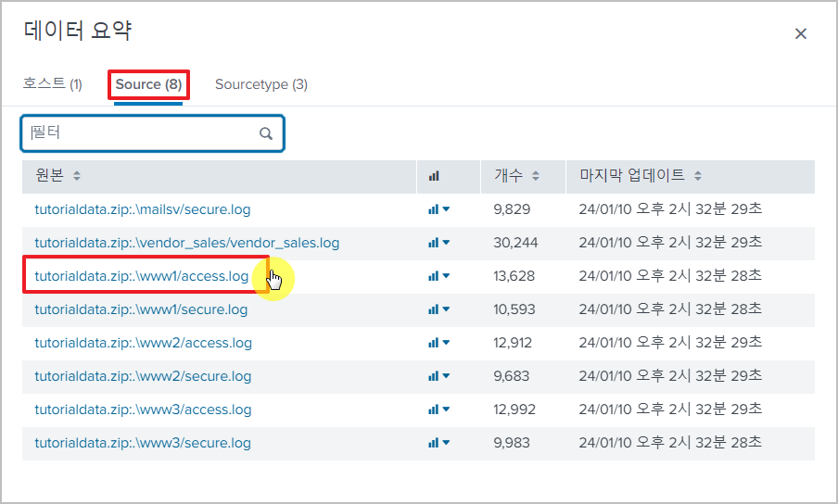
Task: Expand chart dropdown for mailsv/secure.log row
Action: pyautogui.click(x=438, y=209)
